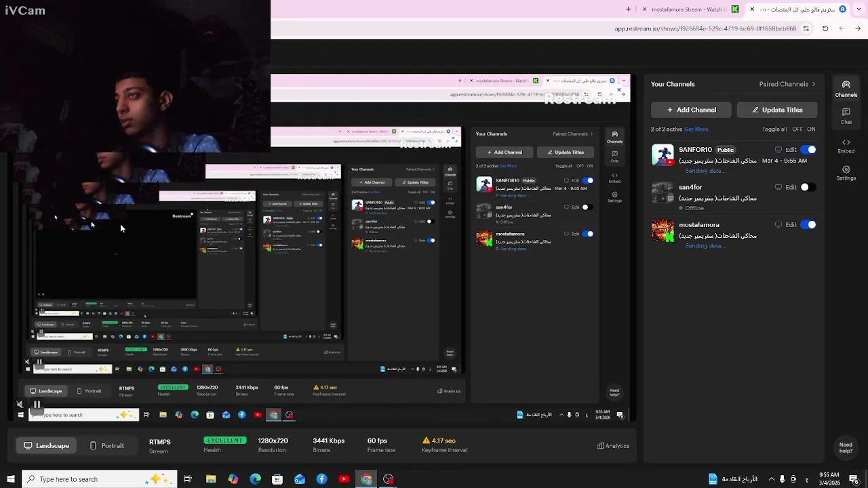Click the Update Titles button

(776, 110)
